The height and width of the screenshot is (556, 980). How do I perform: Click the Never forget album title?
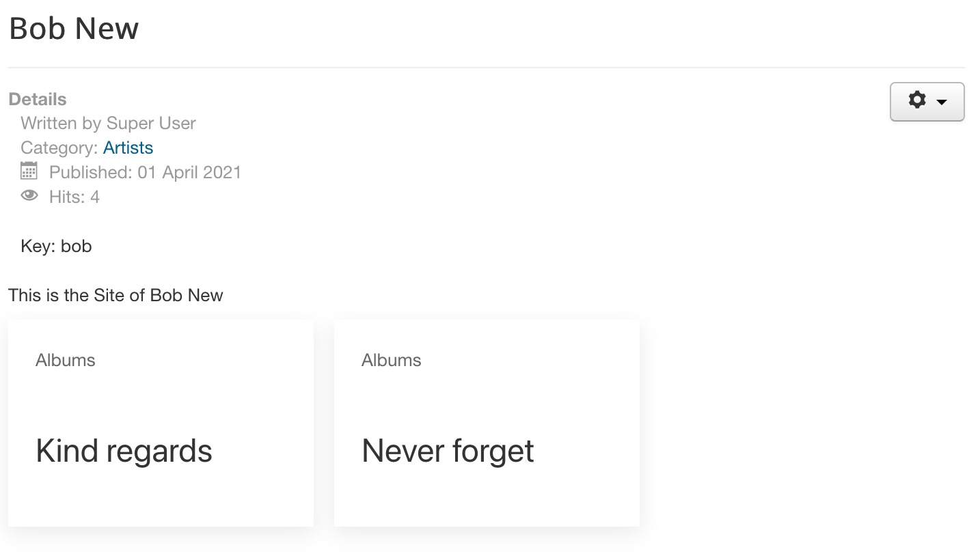pos(448,451)
